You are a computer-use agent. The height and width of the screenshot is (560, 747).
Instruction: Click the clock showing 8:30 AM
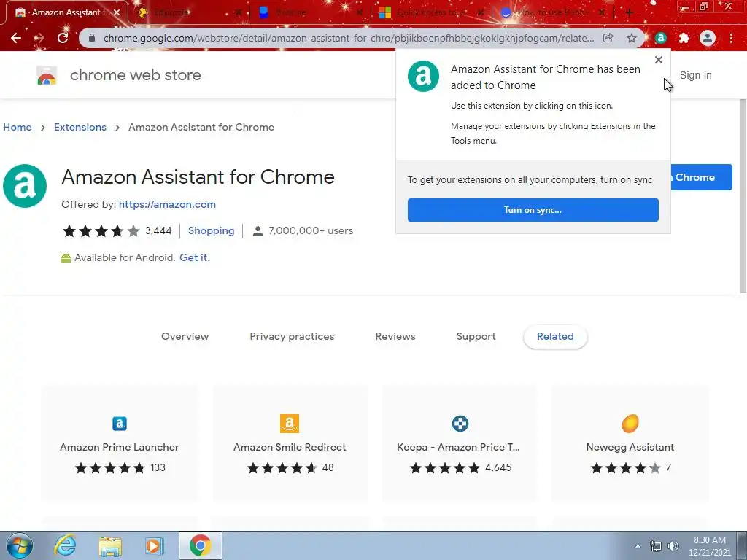click(x=709, y=540)
